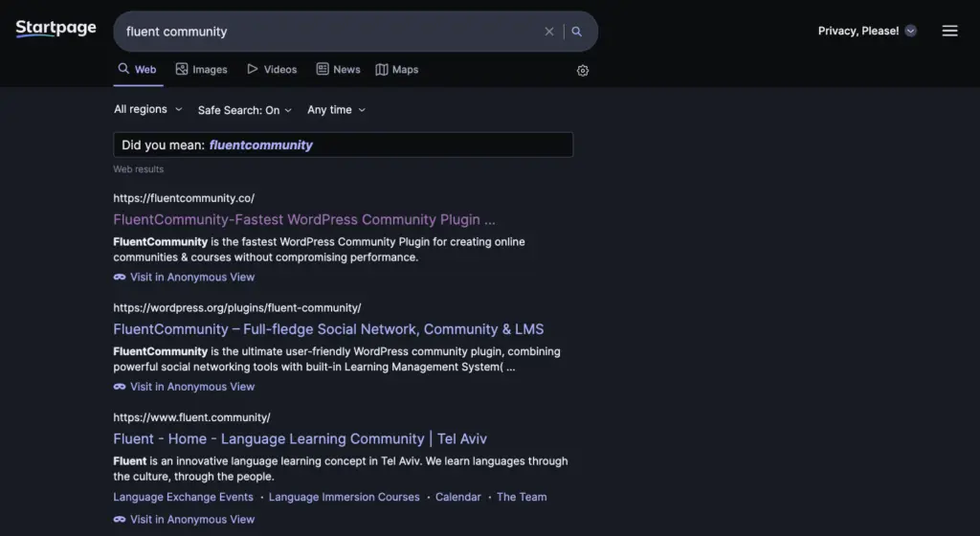Image resolution: width=980 pixels, height=536 pixels.
Task: Click the wordpress.org/plugins/fluent-community URL text
Action: coord(237,308)
